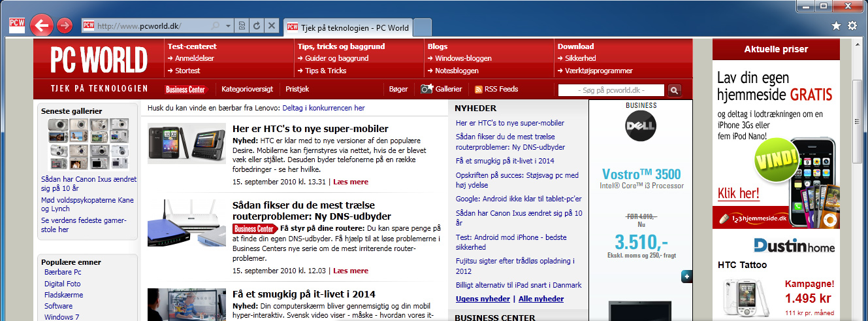Open headline 'Her er HTC's to nye super-mobiler'
The image size is (868, 321).
pos(310,129)
